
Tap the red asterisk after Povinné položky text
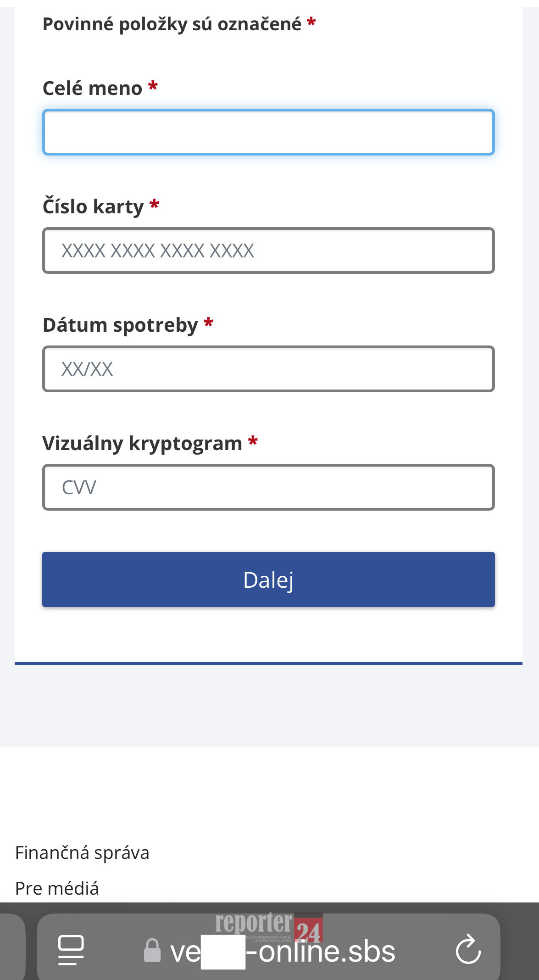click(311, 22)
